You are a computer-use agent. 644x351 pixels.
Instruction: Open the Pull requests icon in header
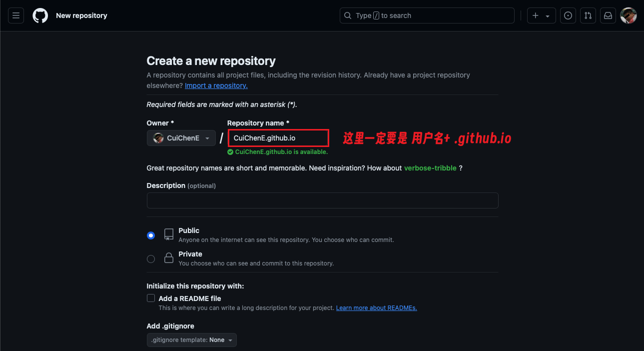click(588, 15)
